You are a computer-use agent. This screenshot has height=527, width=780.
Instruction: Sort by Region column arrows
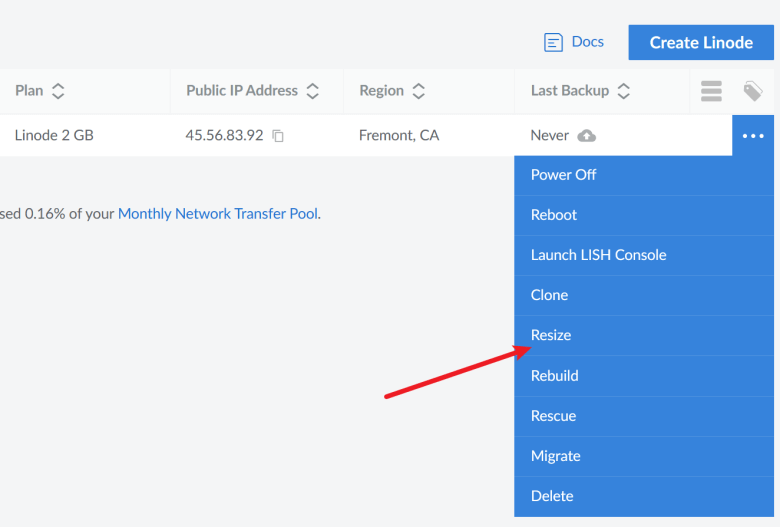(x=418, y=91)
